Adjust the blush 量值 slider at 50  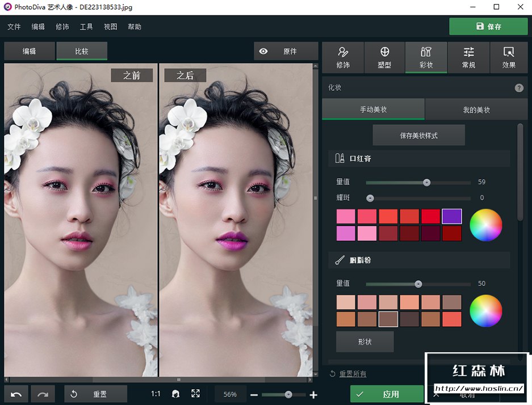coord(418,284)
